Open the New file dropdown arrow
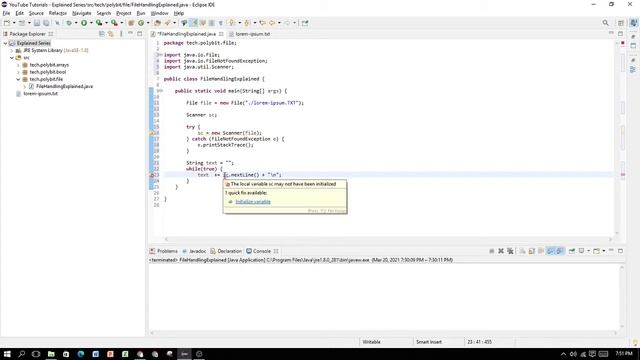The height and width of the screenshot is (360, 640). tap(14, 23)
